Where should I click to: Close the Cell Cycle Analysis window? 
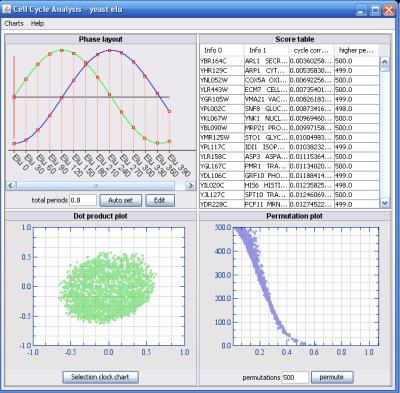[x=389, y=10]
